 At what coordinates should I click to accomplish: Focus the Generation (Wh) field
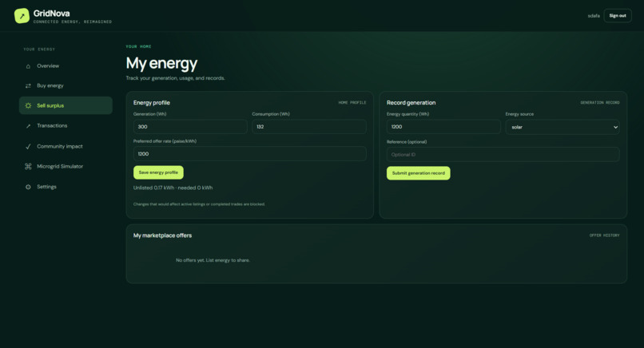point(190,127)
